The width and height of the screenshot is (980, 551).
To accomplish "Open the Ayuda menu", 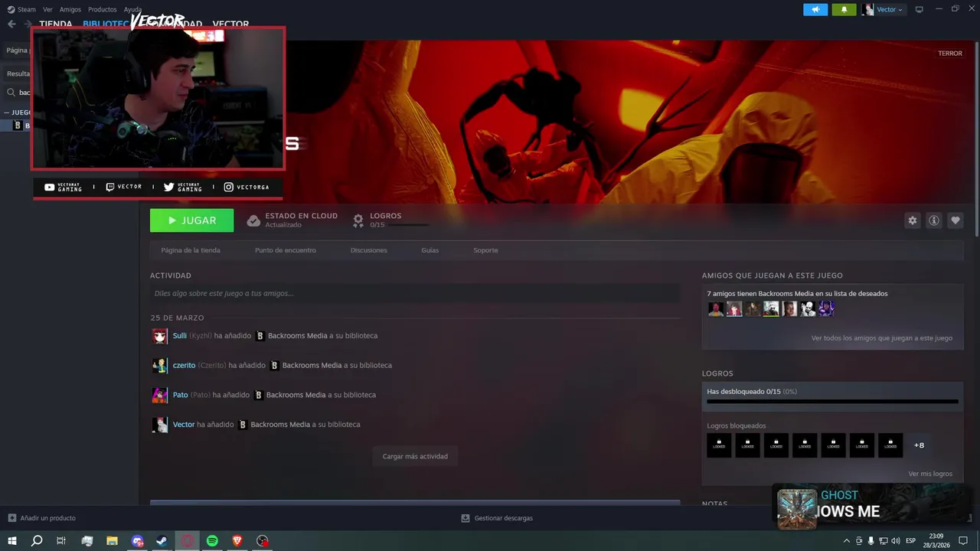I will coord(132,9).
